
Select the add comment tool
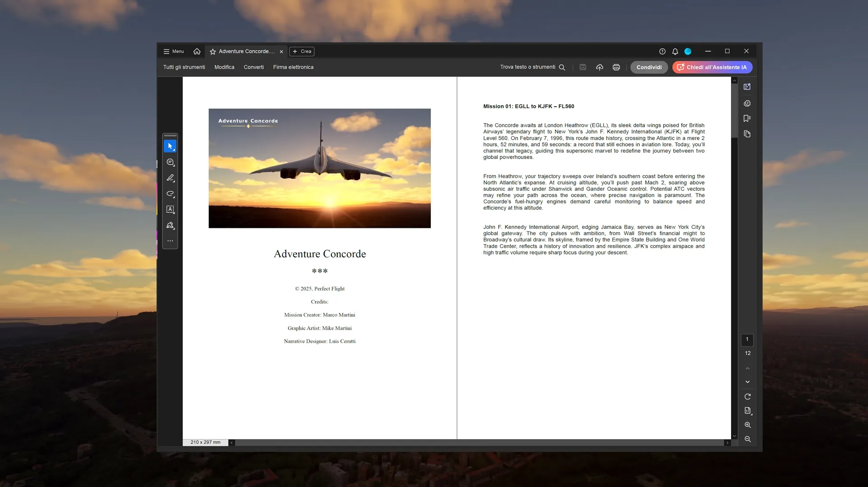point(170,162)
